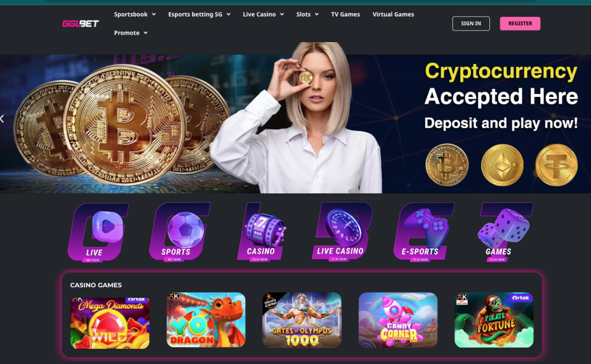Viewport: 591px width, 364px height.
Task: Go to previous banner slide arrow
Action: click(2, 119)
